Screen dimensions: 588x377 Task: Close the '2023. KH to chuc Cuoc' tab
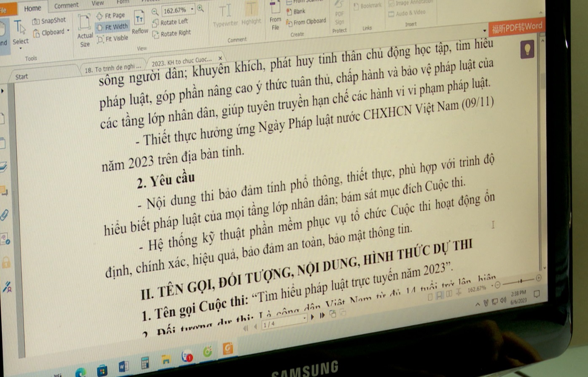[x=220, y=59]
